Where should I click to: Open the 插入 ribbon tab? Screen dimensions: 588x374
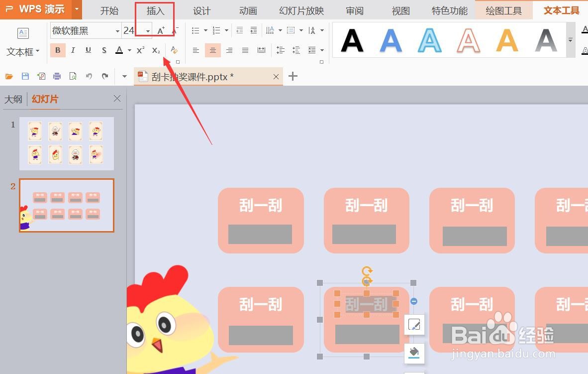pyautogui.click(x=155, y=10)
